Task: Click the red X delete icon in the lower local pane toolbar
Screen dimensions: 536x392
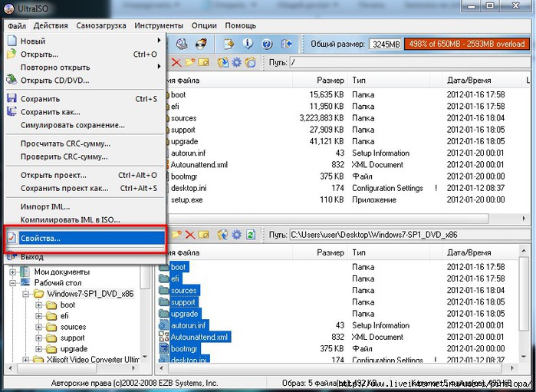Action: pyautogui.click(x=192, y=234)
